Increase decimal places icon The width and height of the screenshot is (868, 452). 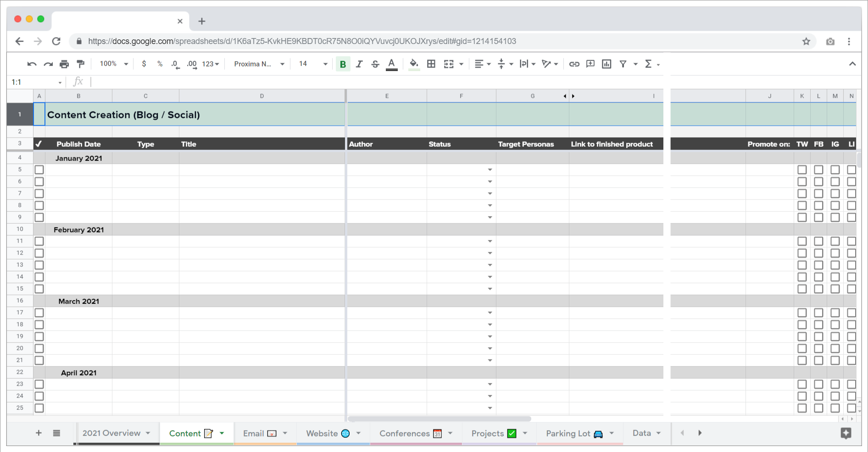click(192, 64)
